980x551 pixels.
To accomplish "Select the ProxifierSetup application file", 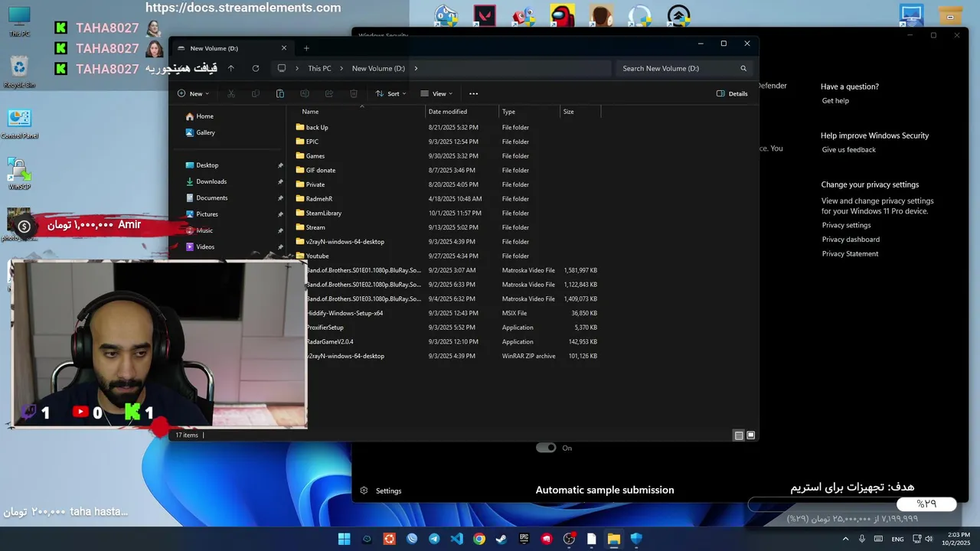I will pos(325,328).
